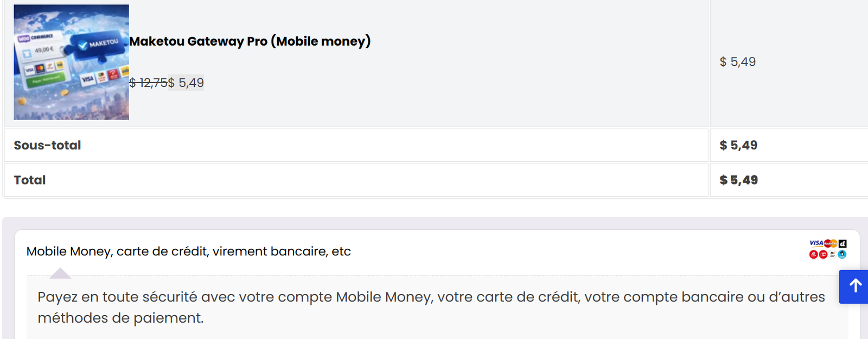Click the Visa payment logo

click(816, 243)
